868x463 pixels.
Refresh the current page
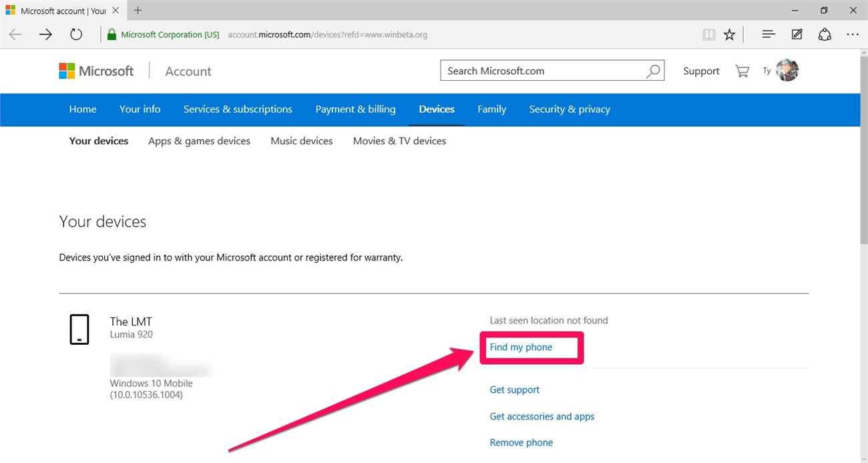[x=76, y=35]
